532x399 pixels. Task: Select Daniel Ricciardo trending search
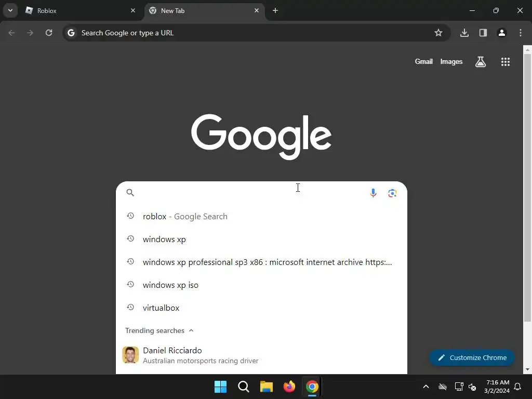coord(261,355)
